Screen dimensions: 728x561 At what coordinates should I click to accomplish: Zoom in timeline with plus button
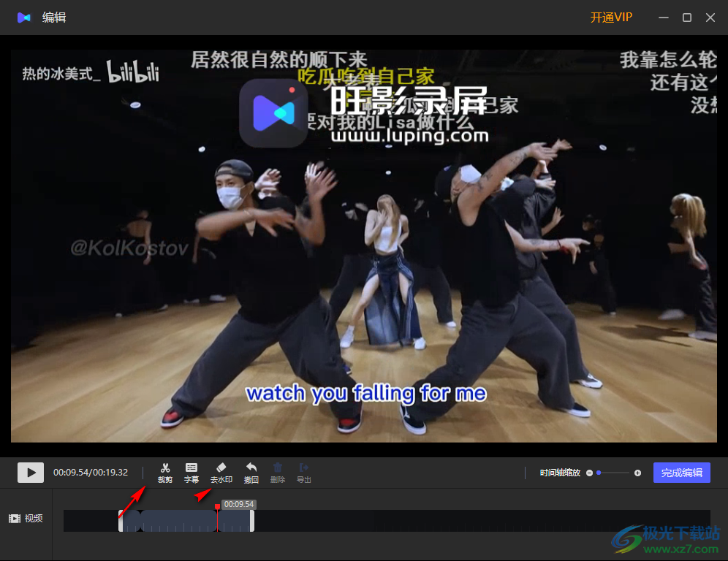[638, 473]
